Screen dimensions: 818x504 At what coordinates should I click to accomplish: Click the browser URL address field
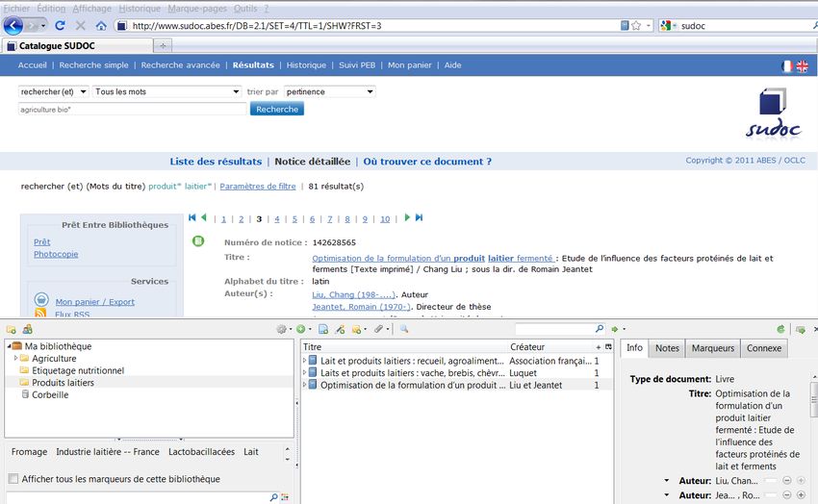click(x=365, y=26)
